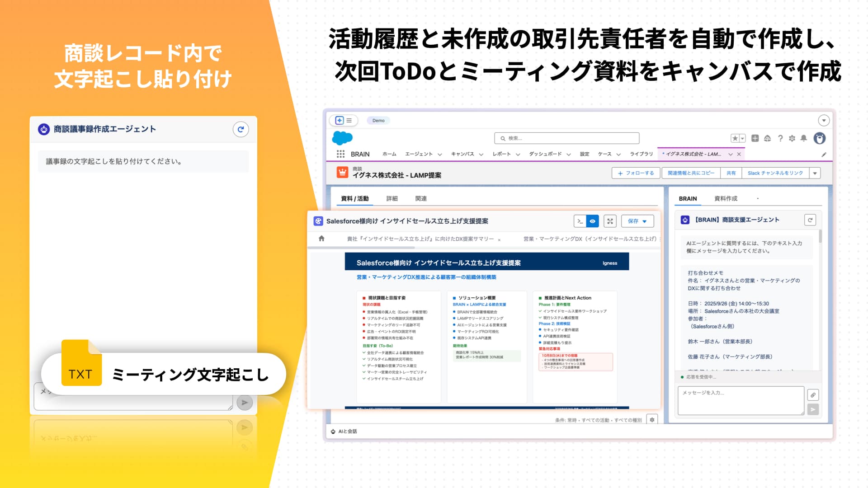This screenshot has width=868, height=488.
Task: Toggle the eye preview mode on the proposal
Action: point(593,221)
